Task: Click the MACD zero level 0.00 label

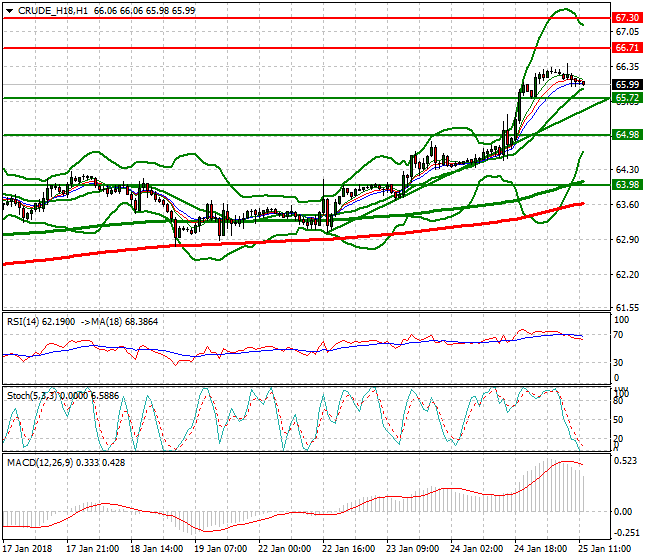Action: click(x=623, y=512)
